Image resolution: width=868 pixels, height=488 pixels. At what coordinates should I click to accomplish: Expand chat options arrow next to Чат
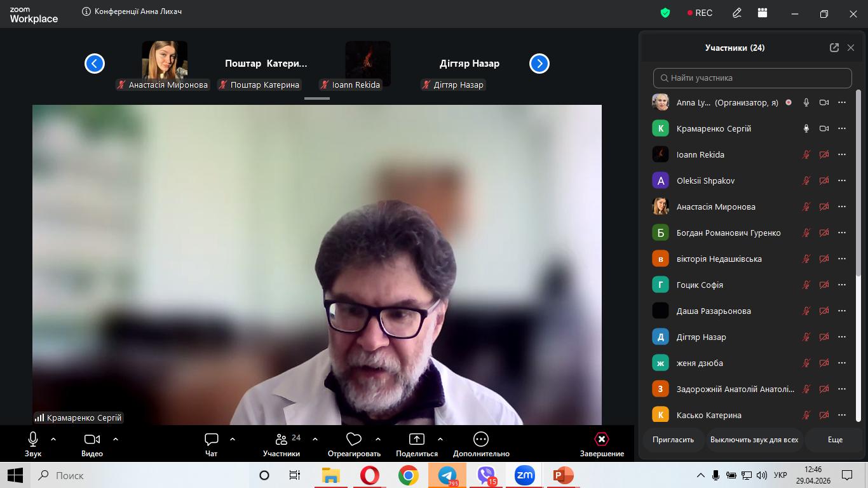point(233,439)
